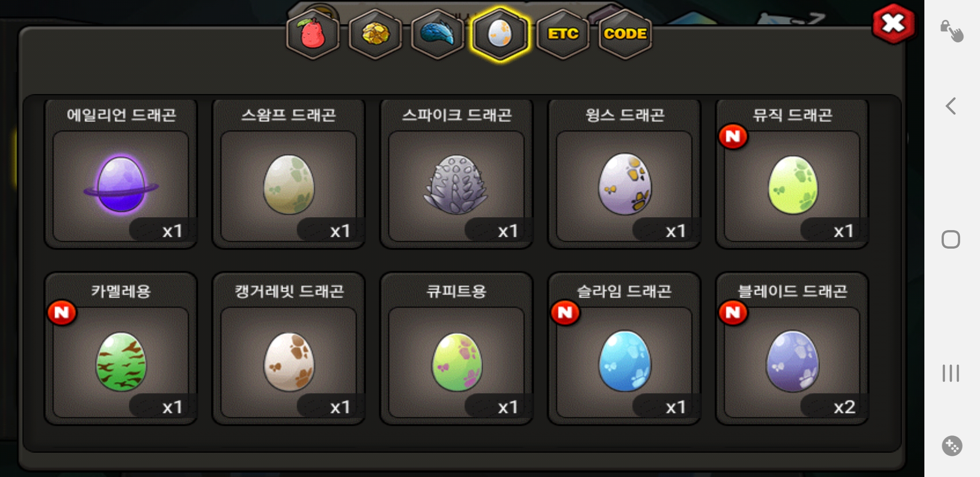Tap the Android home square button

951,239
